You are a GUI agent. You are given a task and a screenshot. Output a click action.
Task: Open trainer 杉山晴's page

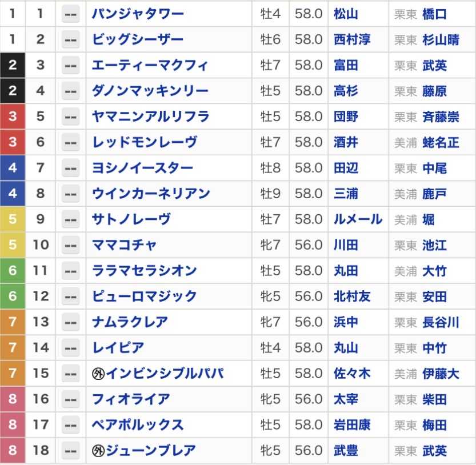pos(441,39)
